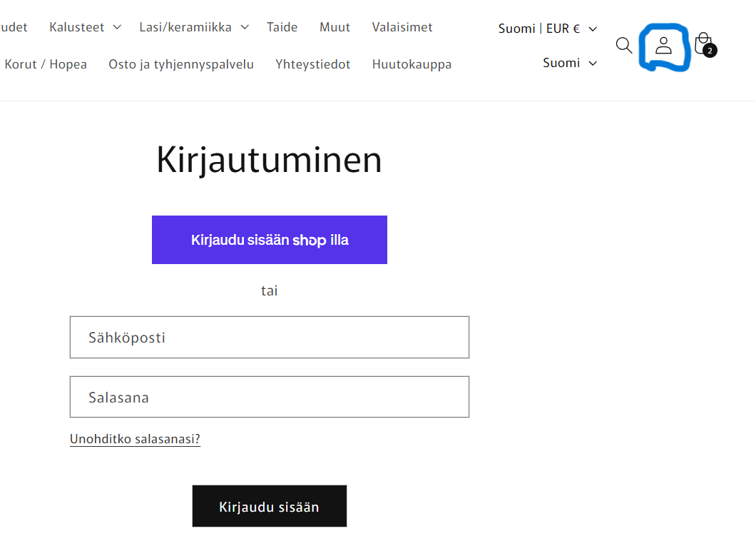Navigate to Korut / Hopea
756x541 pixels.
point(46,64)
